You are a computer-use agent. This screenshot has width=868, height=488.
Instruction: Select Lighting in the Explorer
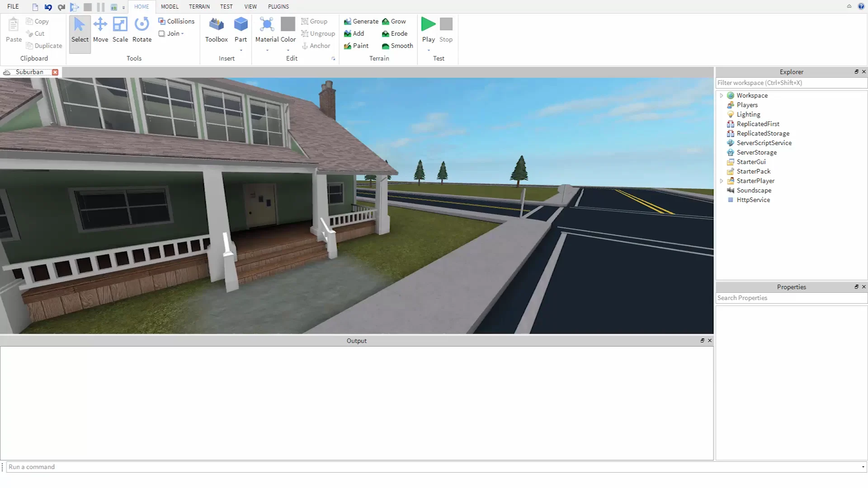click(748, 114)
